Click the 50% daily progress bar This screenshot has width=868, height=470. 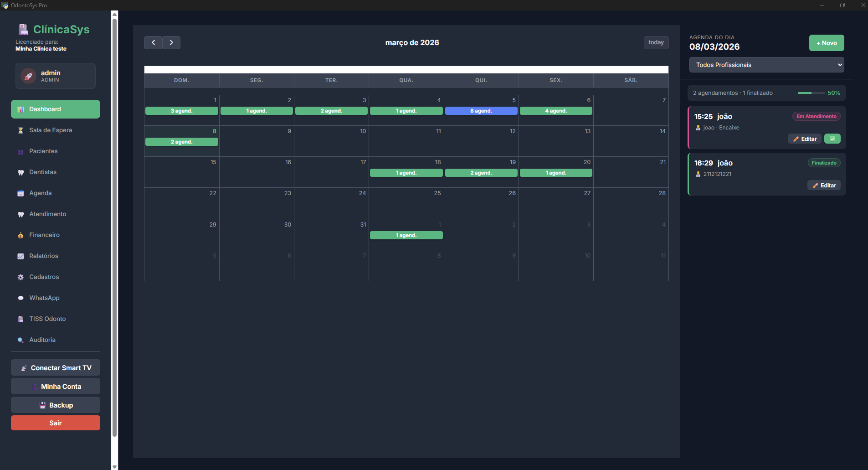[811, 93]
